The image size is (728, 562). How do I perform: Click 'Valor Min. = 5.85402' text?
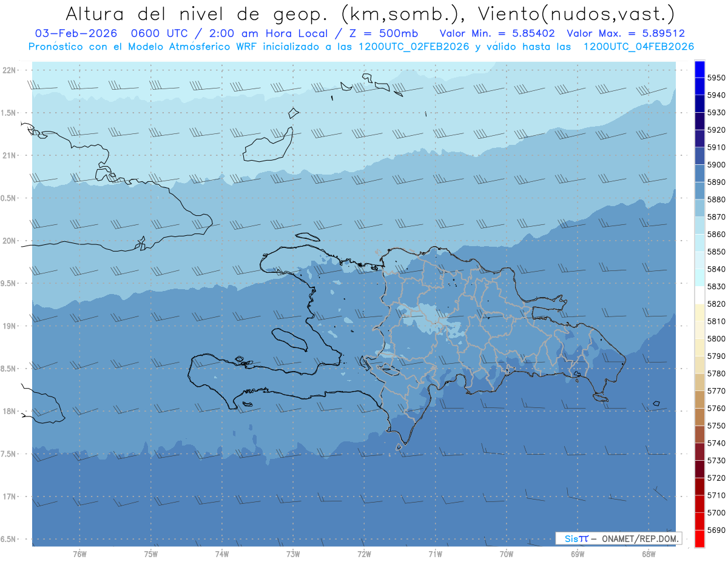coord(497,33)
